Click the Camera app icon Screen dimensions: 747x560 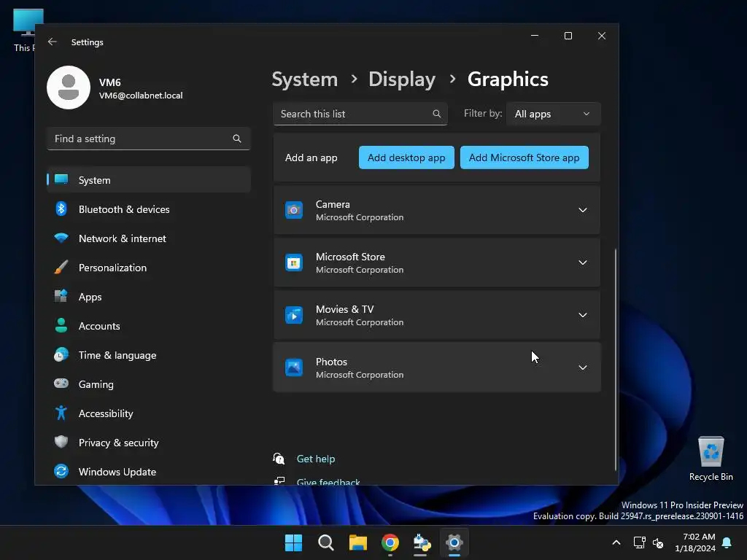coord(294,210)
